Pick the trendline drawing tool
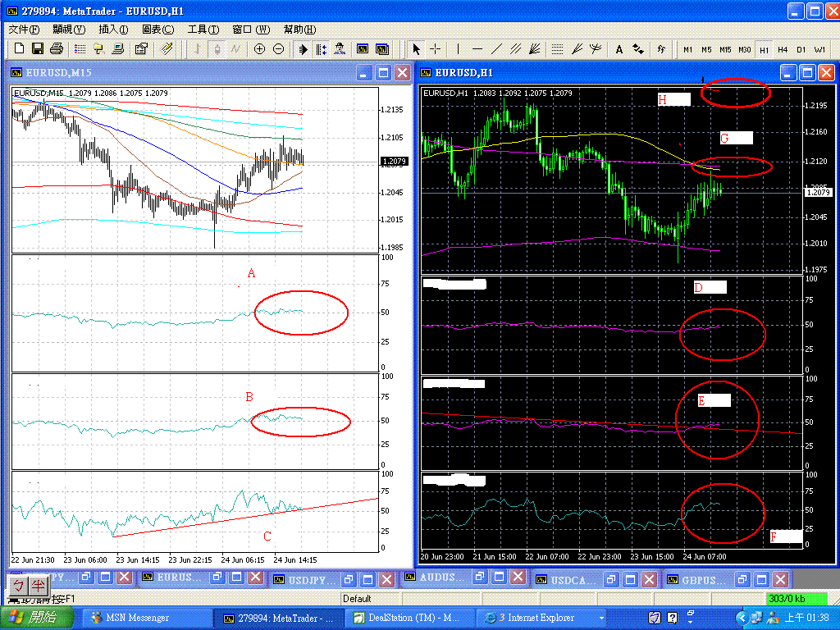This screenshot has width=840, height=630. [x=496, y=49]
